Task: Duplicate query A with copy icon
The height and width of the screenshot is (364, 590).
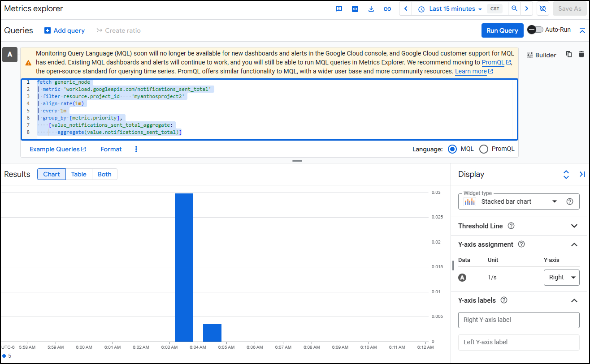Action: click(569, 55)
